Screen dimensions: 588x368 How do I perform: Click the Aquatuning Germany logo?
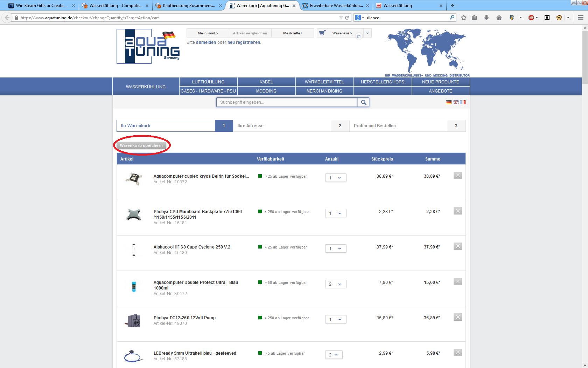[148, 46]
